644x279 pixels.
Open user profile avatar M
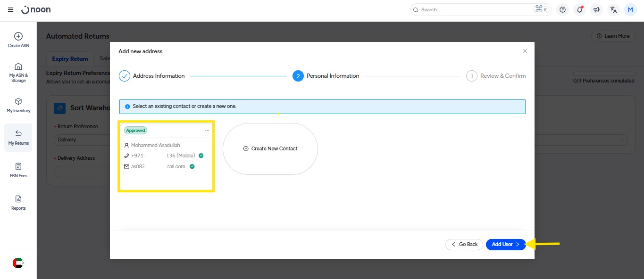[630, 10]
